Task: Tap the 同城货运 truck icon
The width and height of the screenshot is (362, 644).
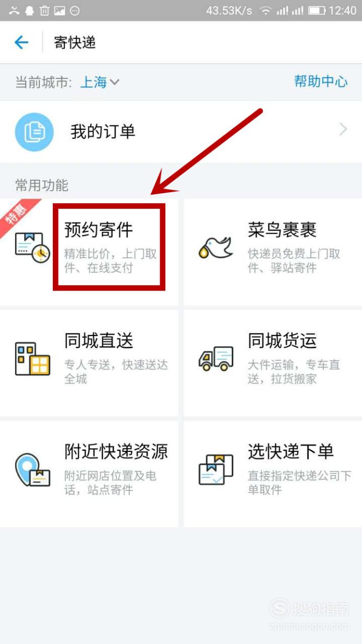Action: point(216,359)
